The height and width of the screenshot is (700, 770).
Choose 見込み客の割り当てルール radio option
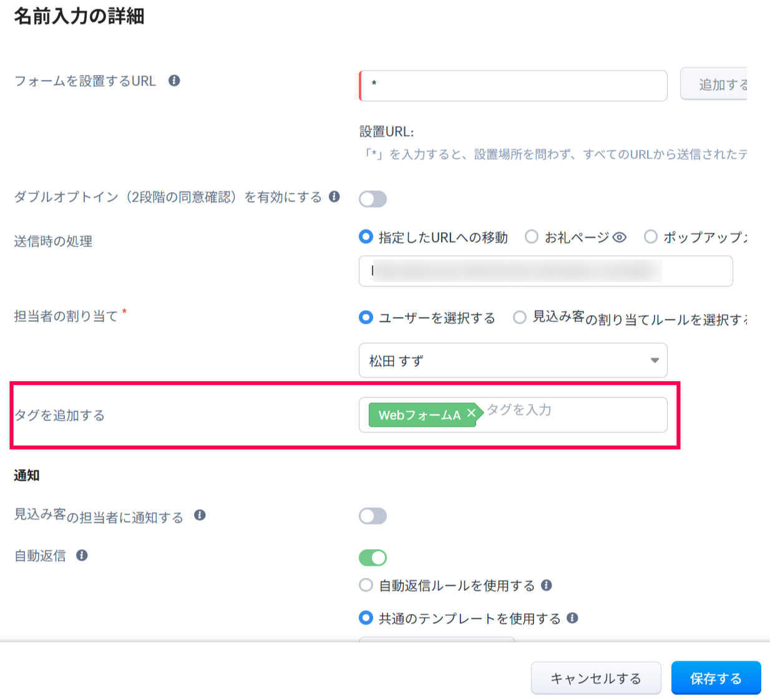tap(519, 318)
